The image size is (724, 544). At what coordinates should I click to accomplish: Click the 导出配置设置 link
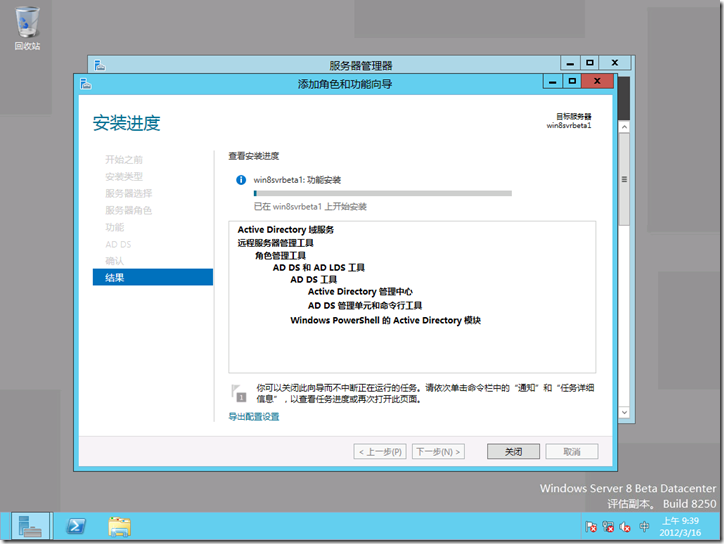pyautogui.click(x=254, y=417)
